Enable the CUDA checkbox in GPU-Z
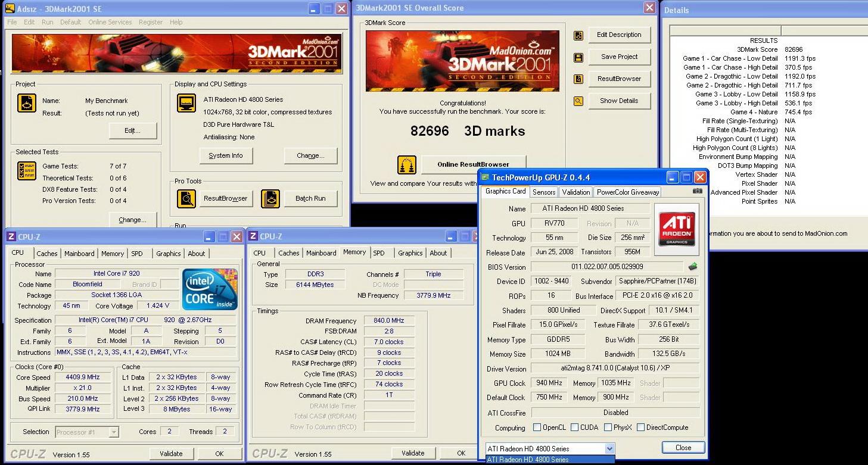The image size is (868, 465). coord(575,427)
